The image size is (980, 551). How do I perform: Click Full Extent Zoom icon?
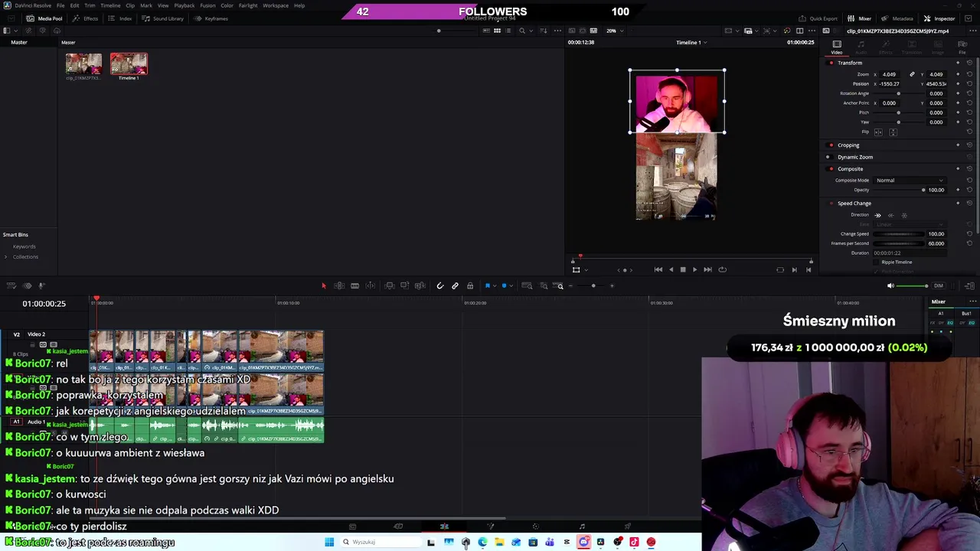click(x=527, y=285)
